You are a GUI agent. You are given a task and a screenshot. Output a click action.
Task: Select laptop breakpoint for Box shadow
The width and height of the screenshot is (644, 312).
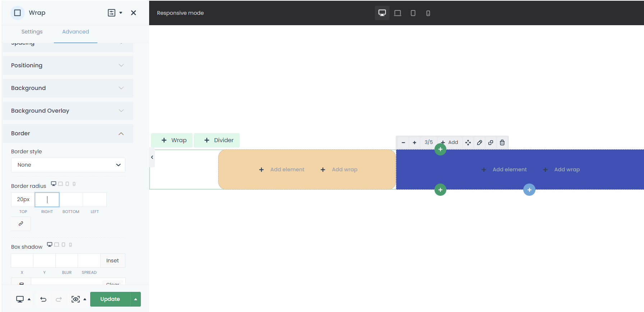click(56, 245)
